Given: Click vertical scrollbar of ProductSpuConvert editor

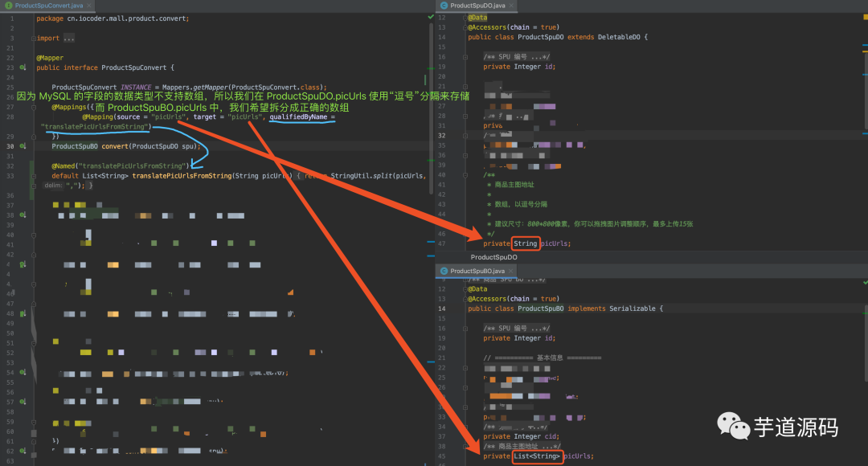Looking at the screenshot, I should click(x=431, y=108).
